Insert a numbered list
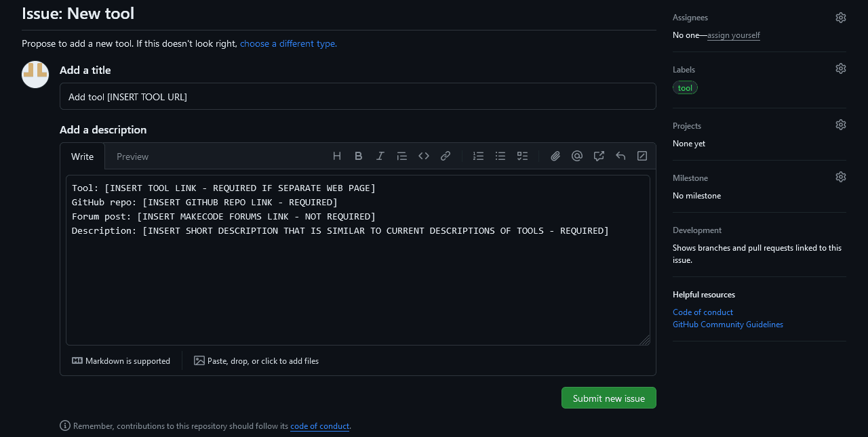868x437 pixels. (x=479, y=156)
